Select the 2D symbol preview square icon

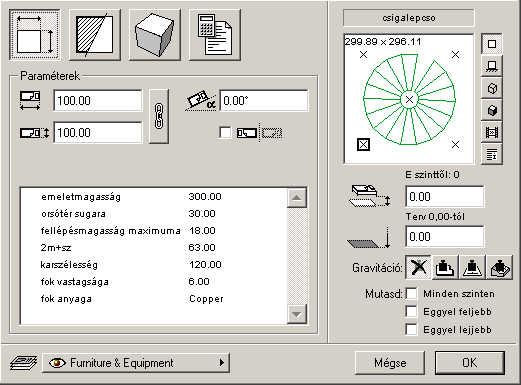tap(492, 44)
